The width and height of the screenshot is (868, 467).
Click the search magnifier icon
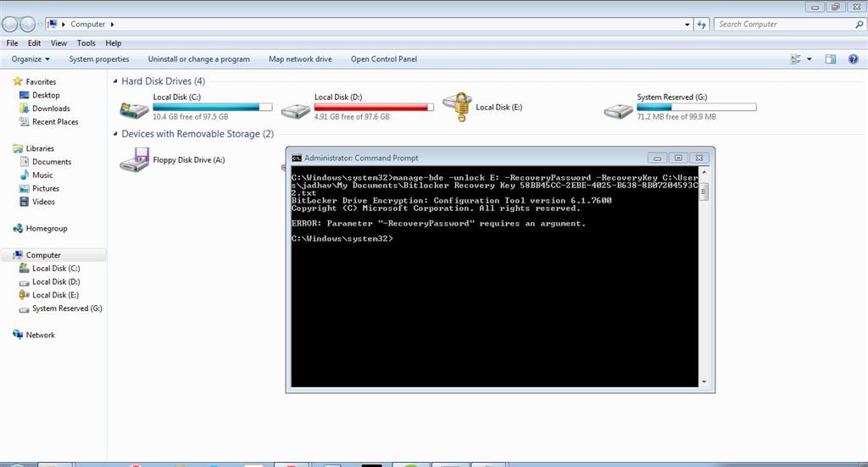(859, 25)
